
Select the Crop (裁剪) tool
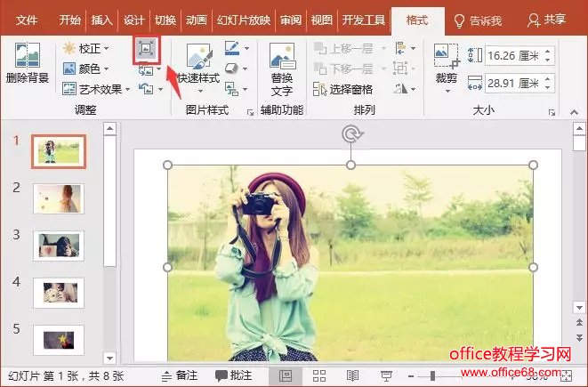pos(446,68)
